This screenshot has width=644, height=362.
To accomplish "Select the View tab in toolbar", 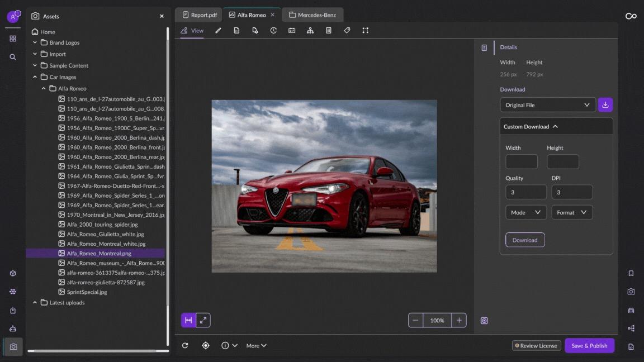I will (x=192, y=30).
